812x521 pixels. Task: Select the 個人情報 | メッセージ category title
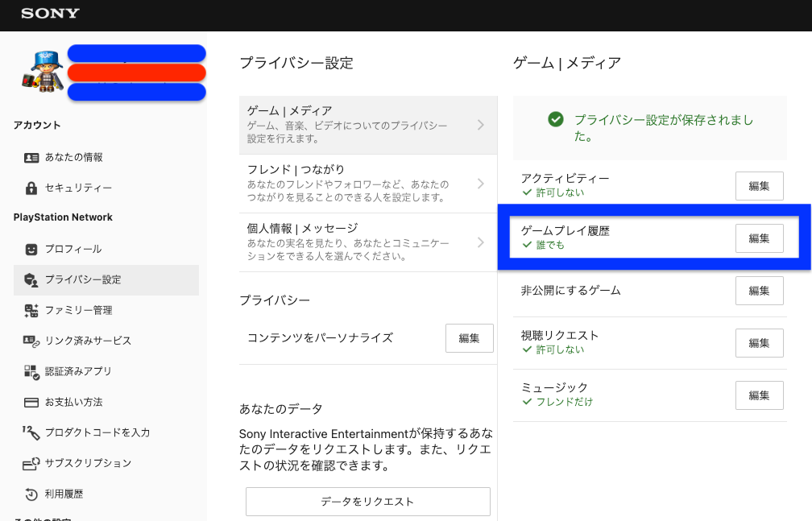(x=302, y=229)
